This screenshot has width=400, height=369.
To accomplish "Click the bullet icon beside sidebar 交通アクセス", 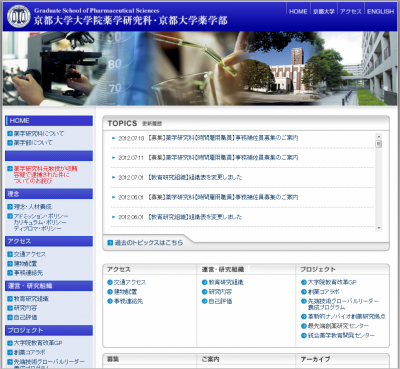I will coord(10,254).
